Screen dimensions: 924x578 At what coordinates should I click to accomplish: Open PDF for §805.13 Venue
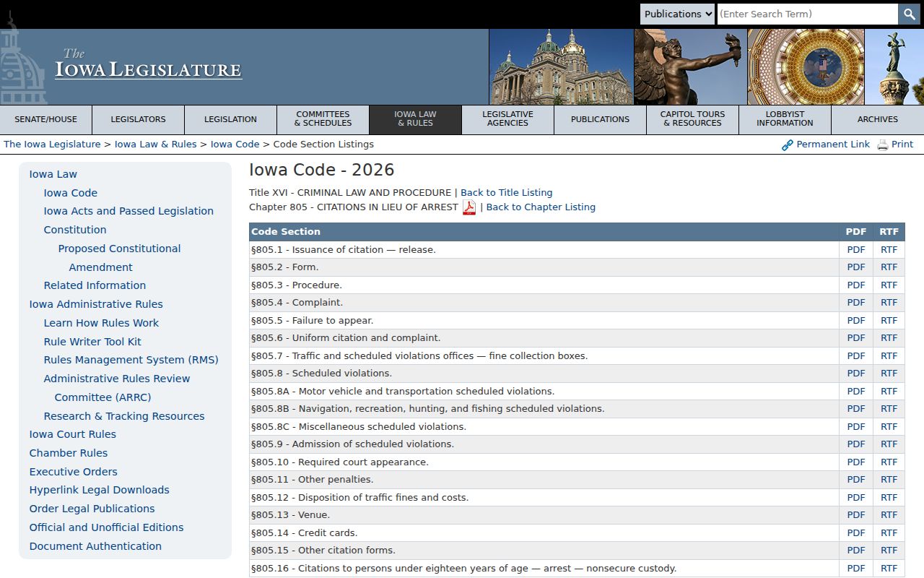pos(856,515)
